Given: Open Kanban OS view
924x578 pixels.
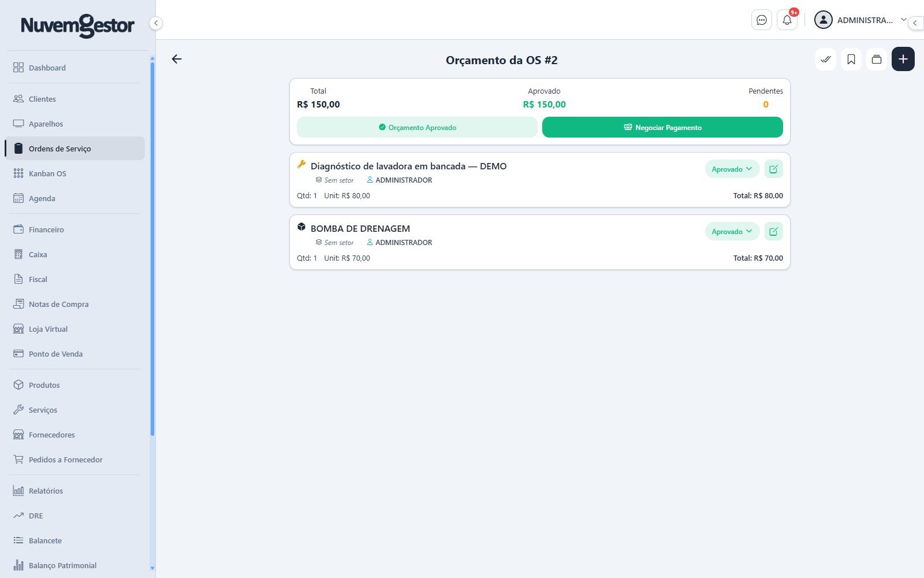Looking at the screenshot, I should (75, 173).
